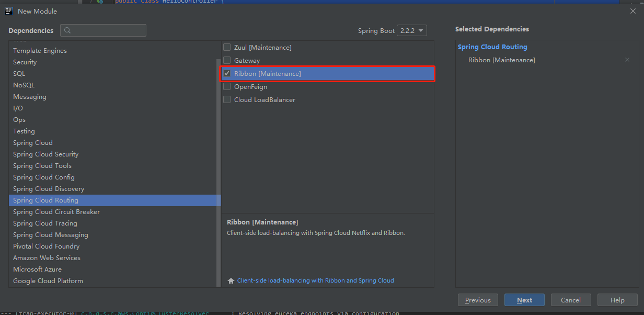Viewport: 644px width, 315px height.
Task: Close the New Module dialog
Action: pyautogui.click(x=633, y=11)
